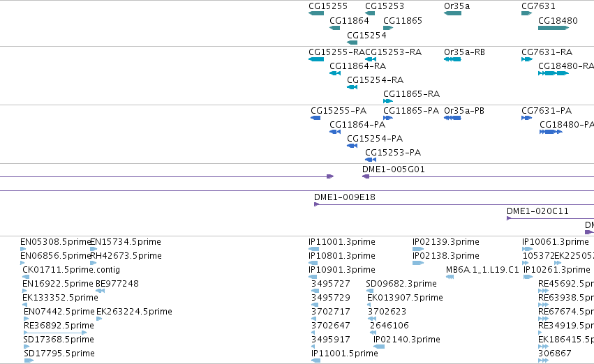Click CK01711.5prime.contig feature
This screenshot has width=594, height=364.
(26, 277)
